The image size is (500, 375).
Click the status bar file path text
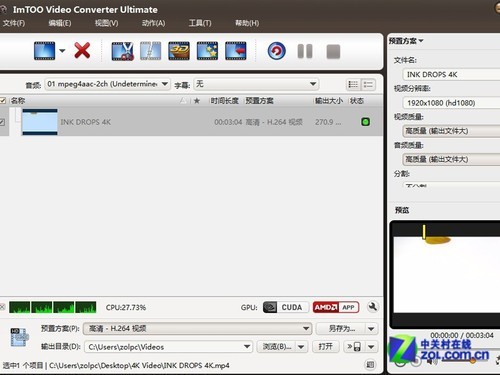pos(139,366)
